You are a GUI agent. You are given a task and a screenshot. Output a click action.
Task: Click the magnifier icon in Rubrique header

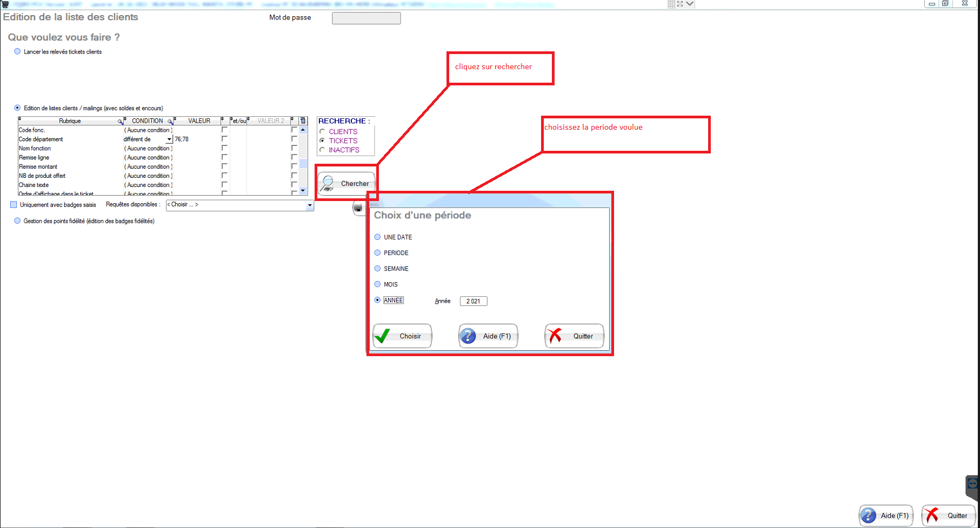point(120,122)
